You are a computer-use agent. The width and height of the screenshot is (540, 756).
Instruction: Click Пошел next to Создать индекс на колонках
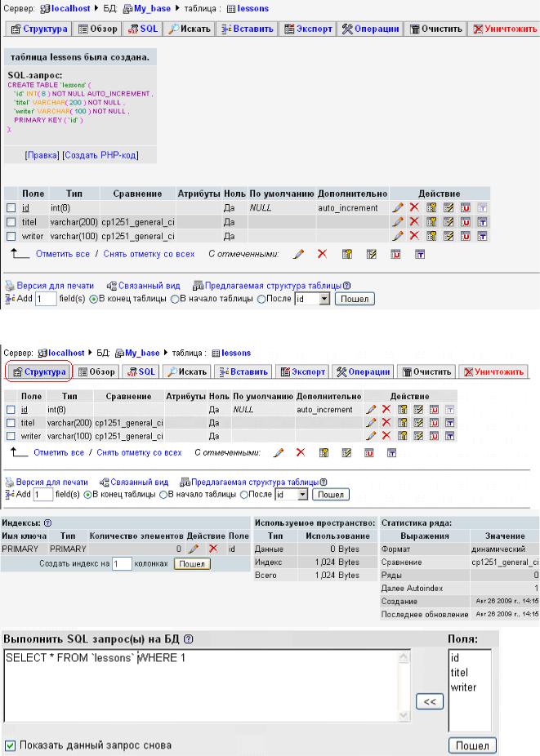[x=192, y=563]
